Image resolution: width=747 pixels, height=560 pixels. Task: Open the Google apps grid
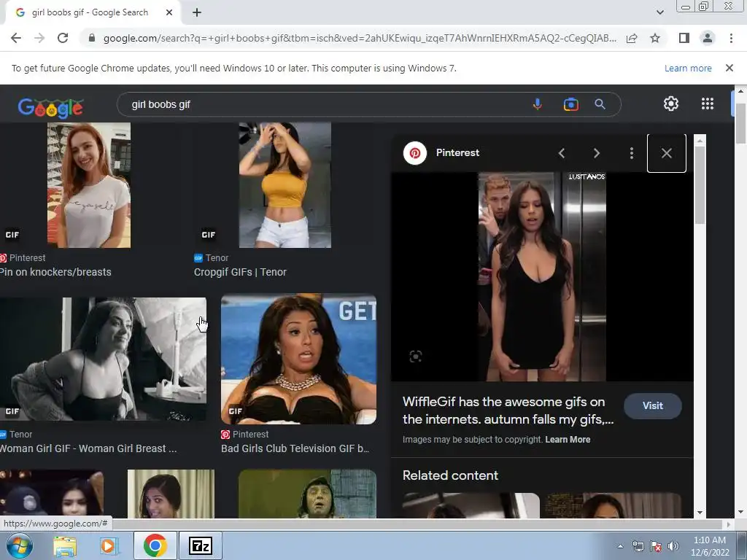(708, 104)
